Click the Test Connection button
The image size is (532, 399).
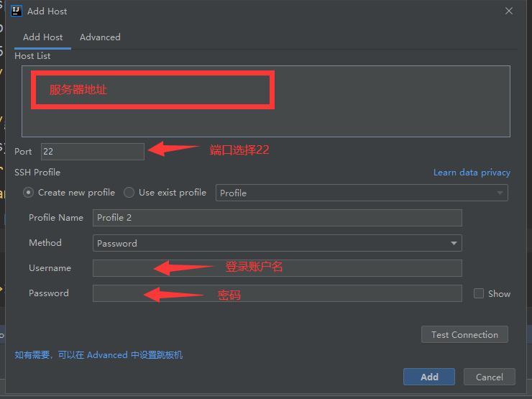coord(464,334)
